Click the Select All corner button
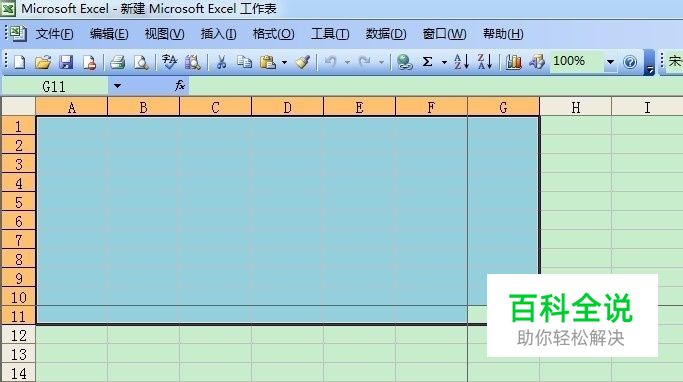This screenshot has width=683, height=382. click(x=18, y=107)
